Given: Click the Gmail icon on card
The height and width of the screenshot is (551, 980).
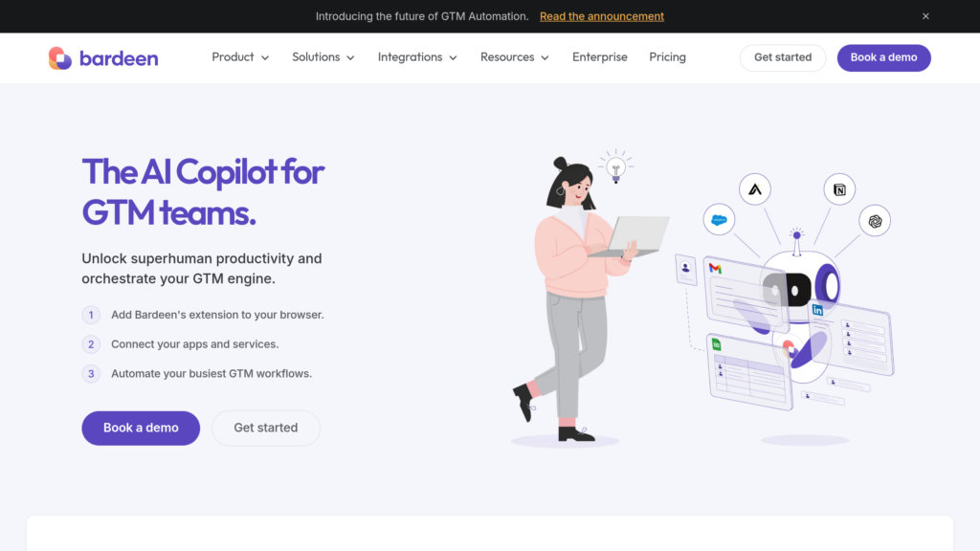Looking at the screenshot, I should [715, 270].
